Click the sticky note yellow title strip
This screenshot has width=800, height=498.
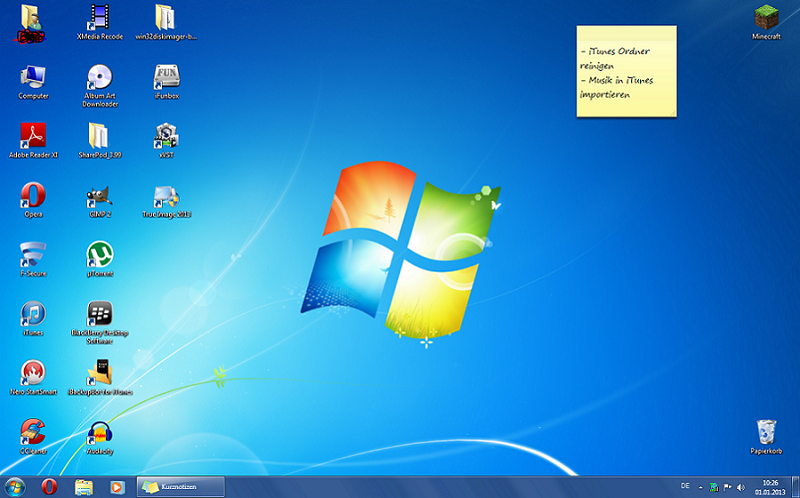click(627, 33)
